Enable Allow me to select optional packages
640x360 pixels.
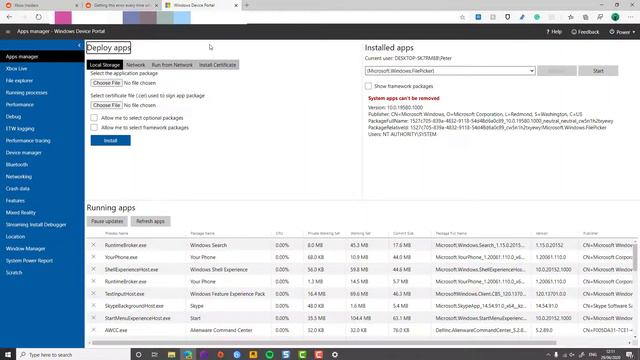94,118
